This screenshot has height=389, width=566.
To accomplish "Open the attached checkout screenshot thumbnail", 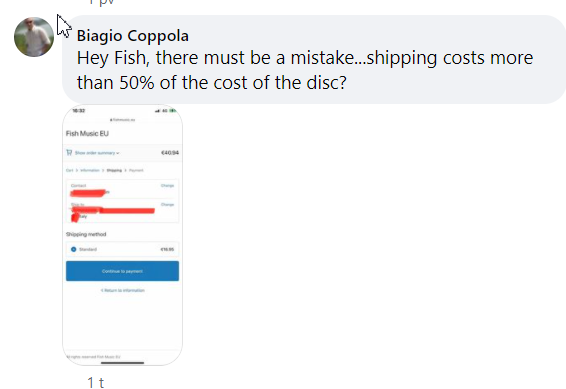I will pyautogui.click(x=122, y=235).
